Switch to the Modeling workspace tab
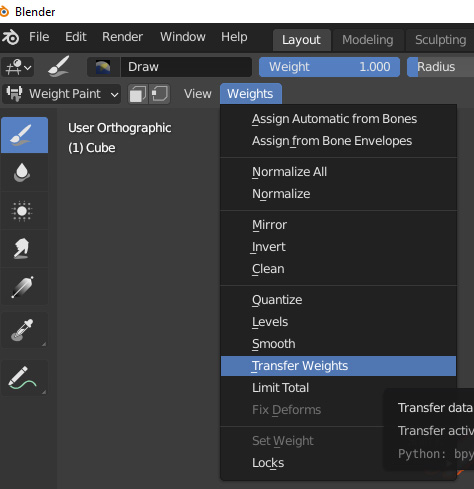Screen dimensions: 474x489 368,40
